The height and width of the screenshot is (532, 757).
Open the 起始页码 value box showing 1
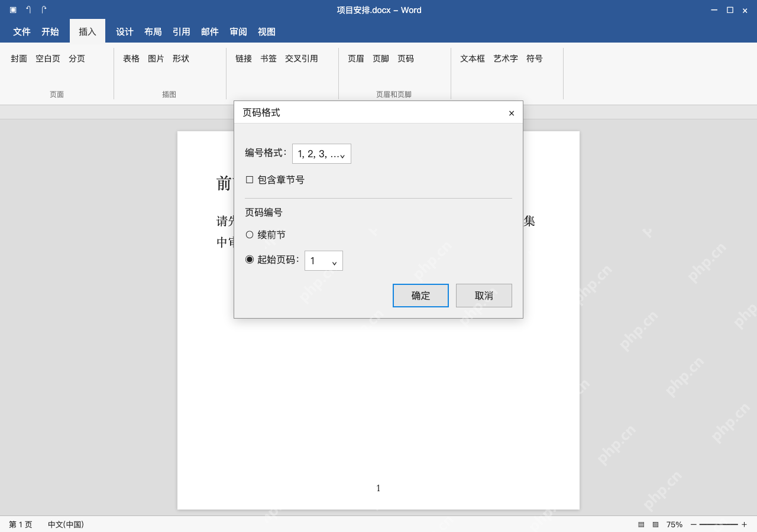pos(323,261)
